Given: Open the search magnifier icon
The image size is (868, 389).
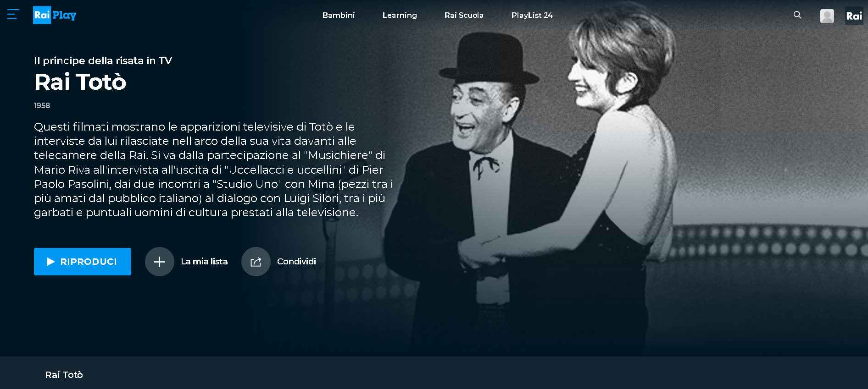Looking at the screenshot, I should pos(797,15).
